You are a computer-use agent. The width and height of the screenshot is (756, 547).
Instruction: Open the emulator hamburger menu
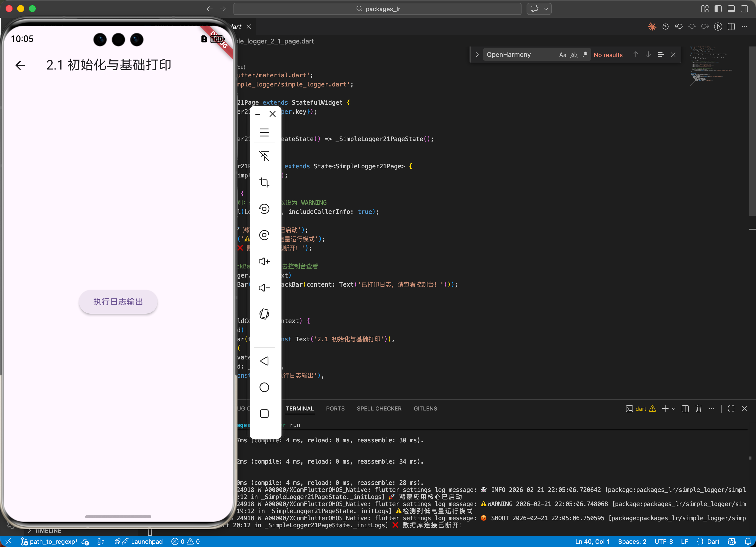point(264,132)
